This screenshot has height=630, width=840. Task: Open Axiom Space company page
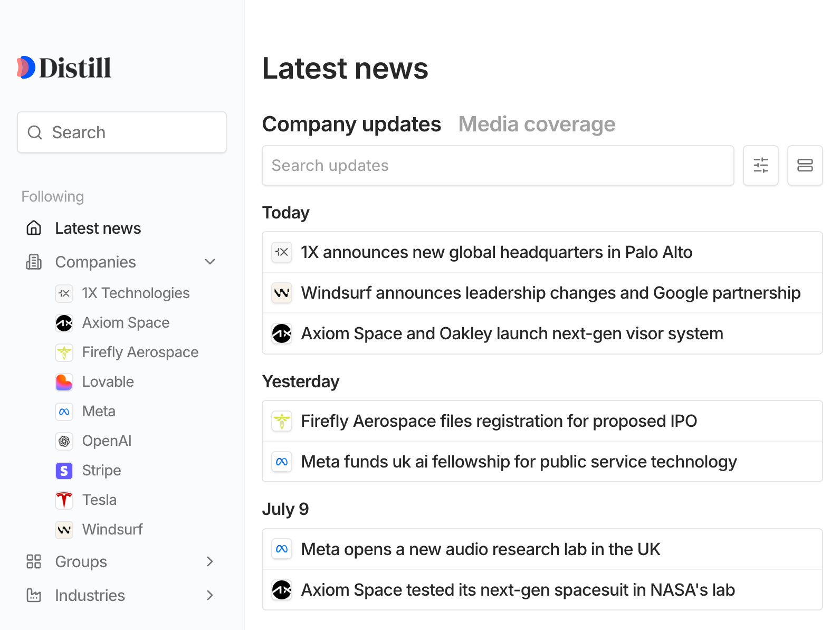[126, 323]
